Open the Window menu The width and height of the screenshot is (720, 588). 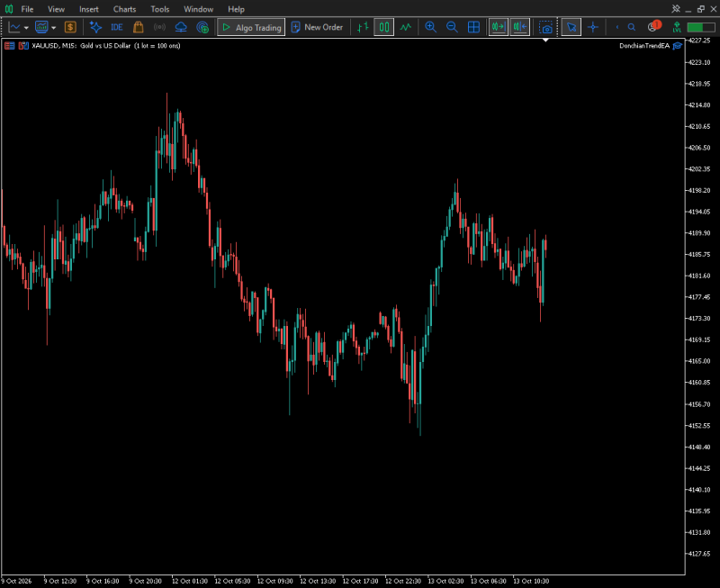(198, 9)
